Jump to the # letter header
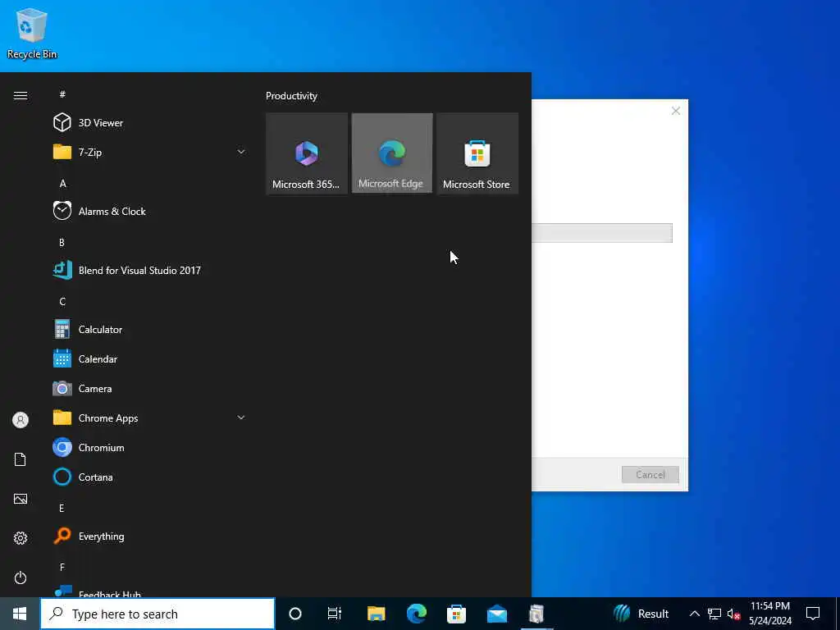Screen dimensions: 840x630 point(62,94)
